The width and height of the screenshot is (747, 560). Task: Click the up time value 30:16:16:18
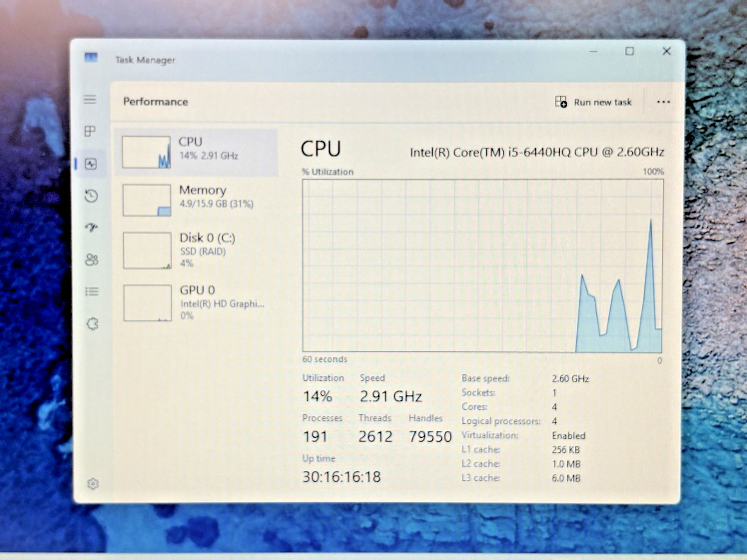tap(342, 476)
